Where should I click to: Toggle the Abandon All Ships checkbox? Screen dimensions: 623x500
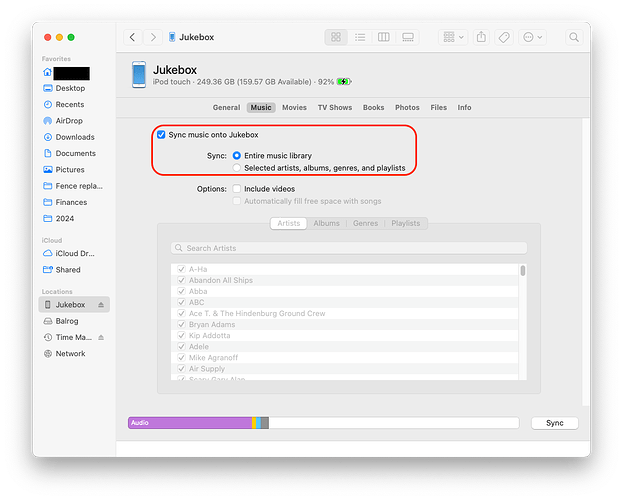tap(182, 280)
